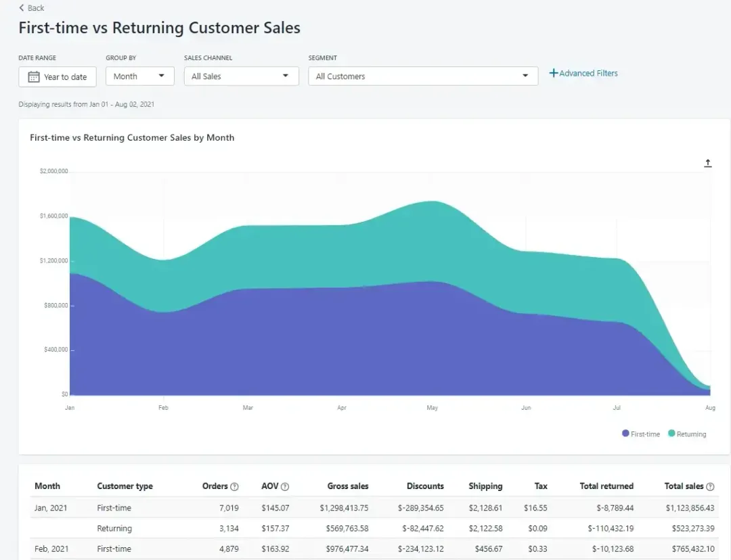Open the All Customers segment dropdown
This screenshot has width=731, height=560.
pos(423,76)
